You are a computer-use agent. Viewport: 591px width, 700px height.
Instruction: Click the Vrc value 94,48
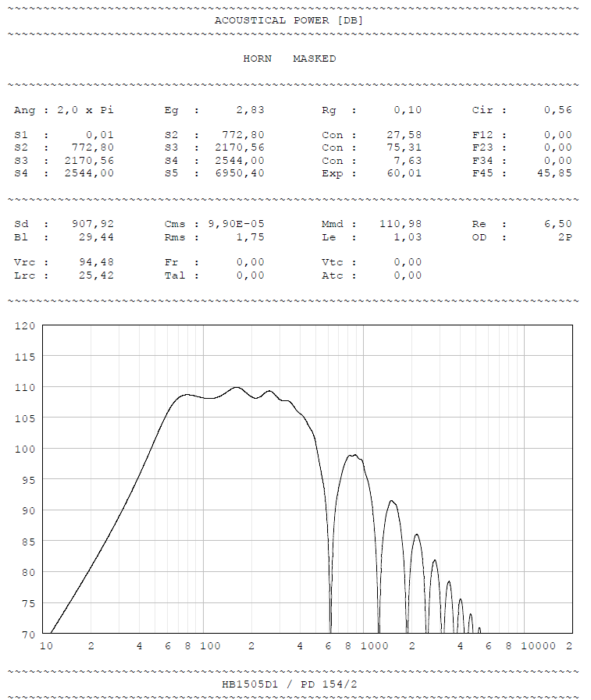tap(96, 262)
